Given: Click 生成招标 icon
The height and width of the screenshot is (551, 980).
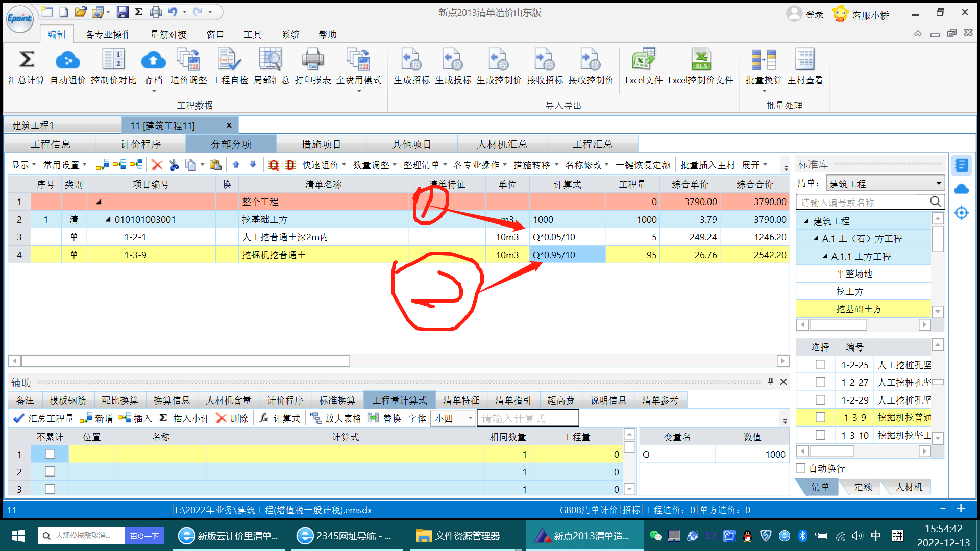Looking at the screenshot, I should point(411,59).
